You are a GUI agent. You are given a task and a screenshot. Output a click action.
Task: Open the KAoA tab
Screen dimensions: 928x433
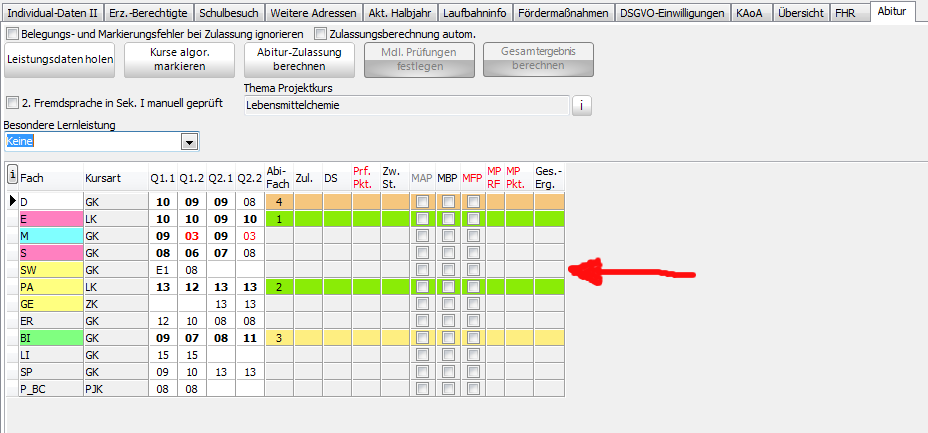[x=752, y=12]
